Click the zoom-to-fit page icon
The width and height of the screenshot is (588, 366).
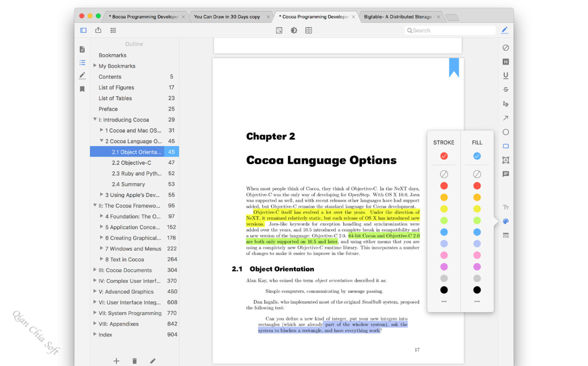[x=279, y=31]
